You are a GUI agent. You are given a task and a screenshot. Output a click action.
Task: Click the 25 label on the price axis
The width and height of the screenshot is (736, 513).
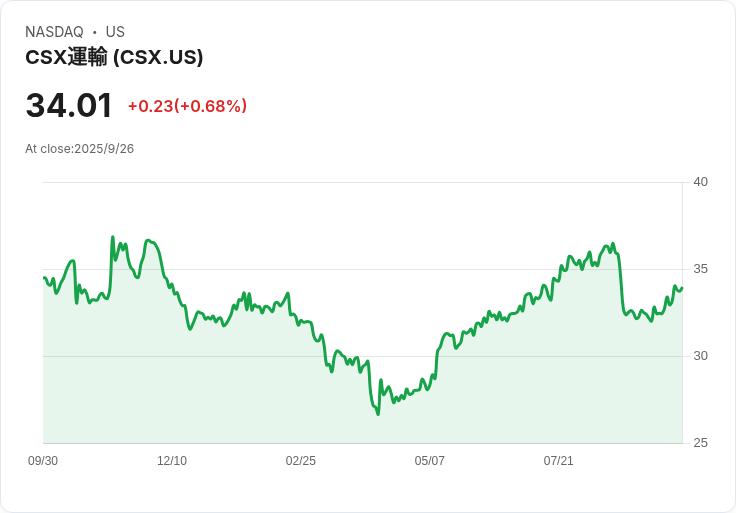click(700, 443)
